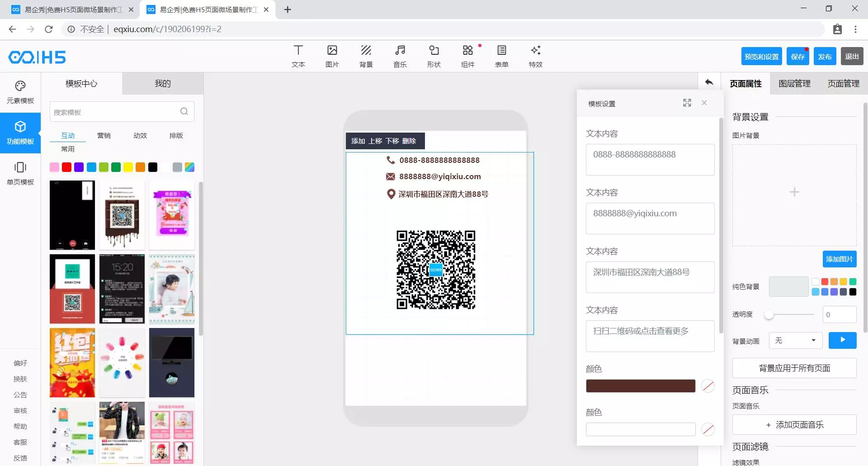Click the plus icon in image background area
The height and width of the screenshot is (466, 868).
(794, 192)
